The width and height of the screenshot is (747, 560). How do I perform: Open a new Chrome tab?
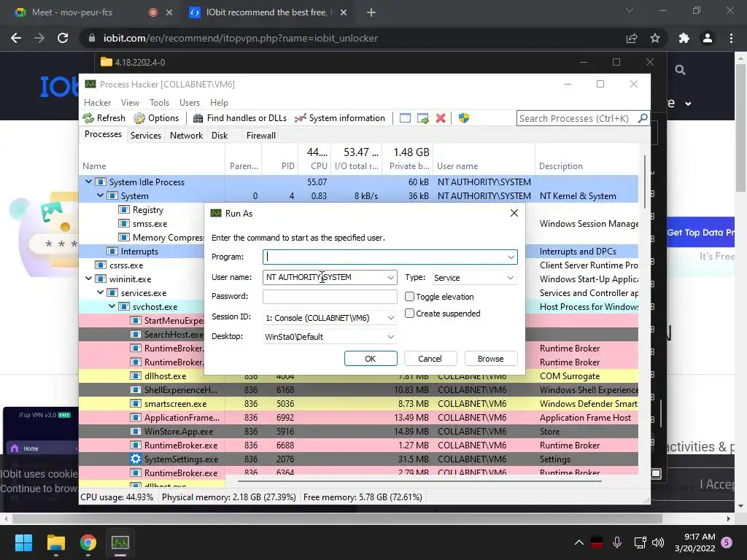click(371, 13)
